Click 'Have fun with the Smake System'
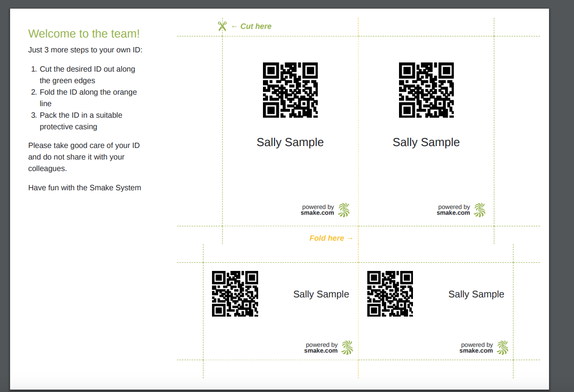 coord(85,187)
